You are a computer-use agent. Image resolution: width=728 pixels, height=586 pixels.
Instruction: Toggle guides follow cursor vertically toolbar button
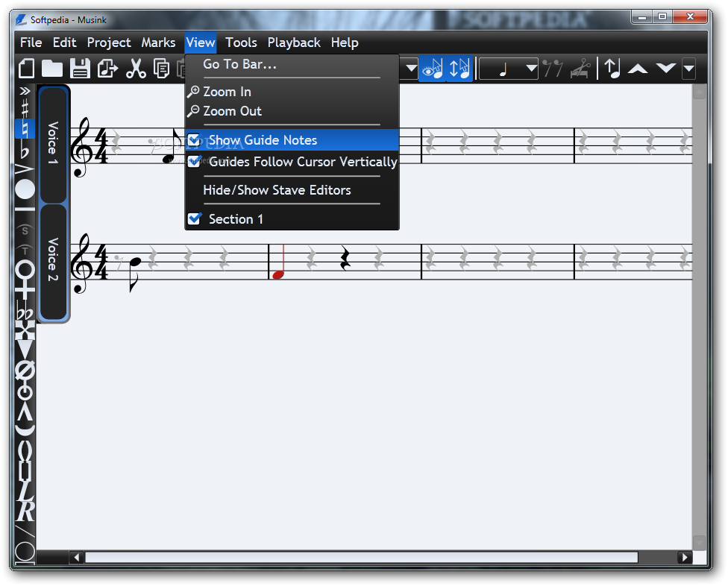tap(459, 69)
